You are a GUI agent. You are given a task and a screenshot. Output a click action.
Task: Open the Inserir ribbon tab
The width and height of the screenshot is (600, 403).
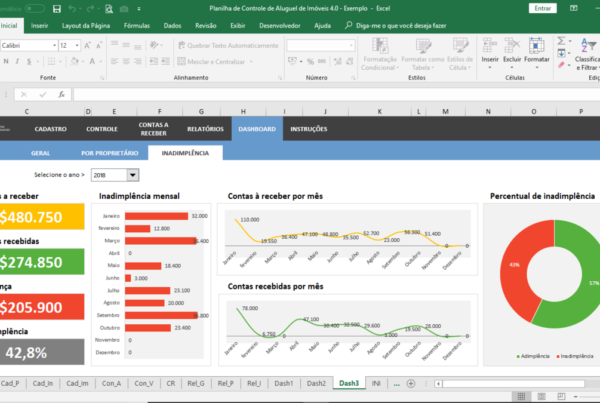[x=39, y=26]
